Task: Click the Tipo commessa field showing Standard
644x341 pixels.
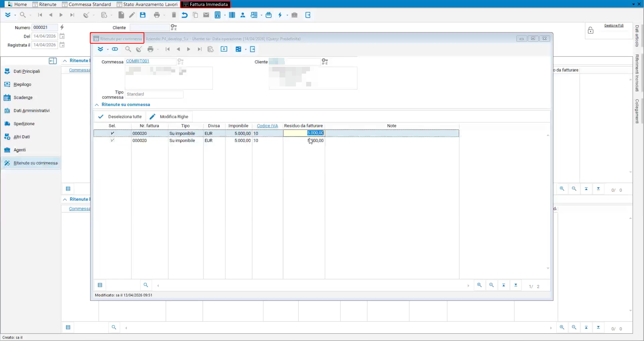Action: 154,94
